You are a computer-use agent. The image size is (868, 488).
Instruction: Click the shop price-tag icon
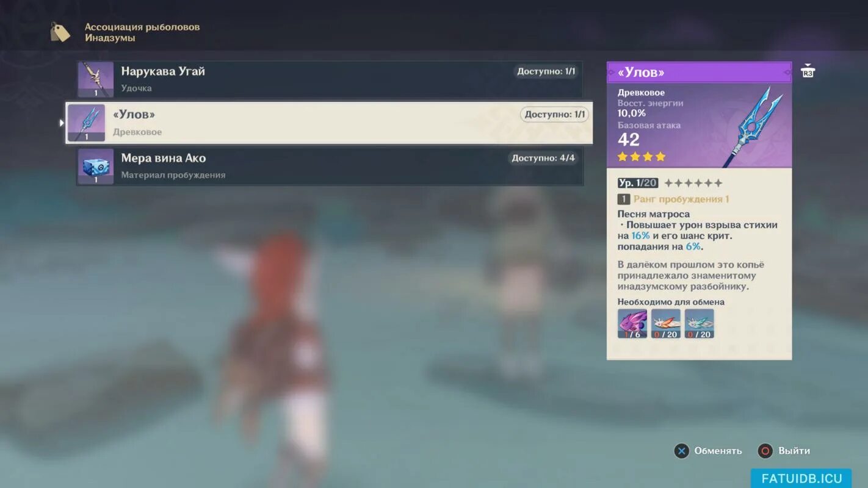60,32
